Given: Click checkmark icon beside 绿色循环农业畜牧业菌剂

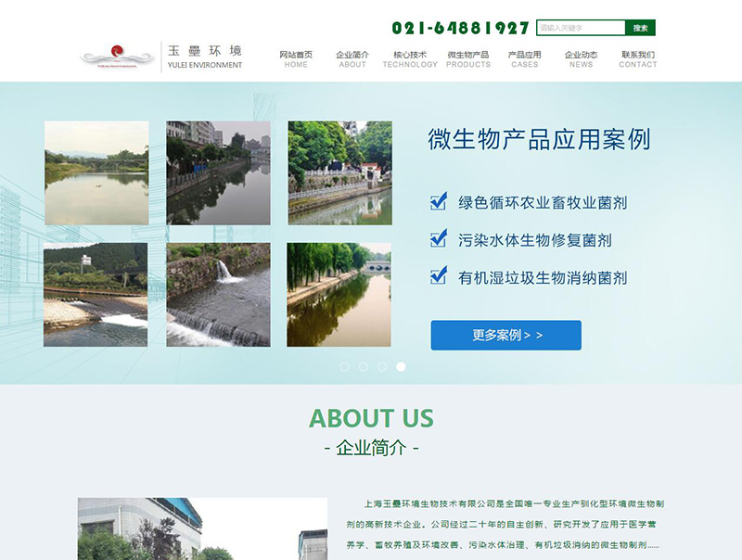Looking at the screenshot, I should (x=439, y=201).
